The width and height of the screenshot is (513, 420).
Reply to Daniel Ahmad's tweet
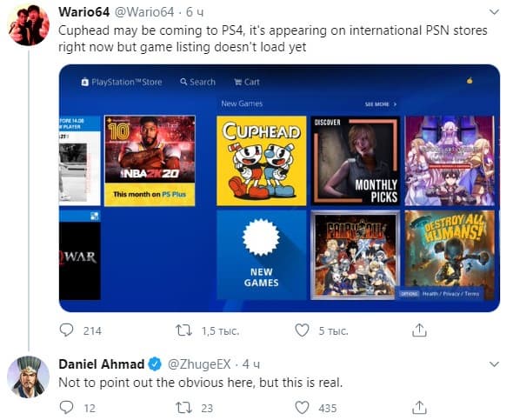pos(66,407)
